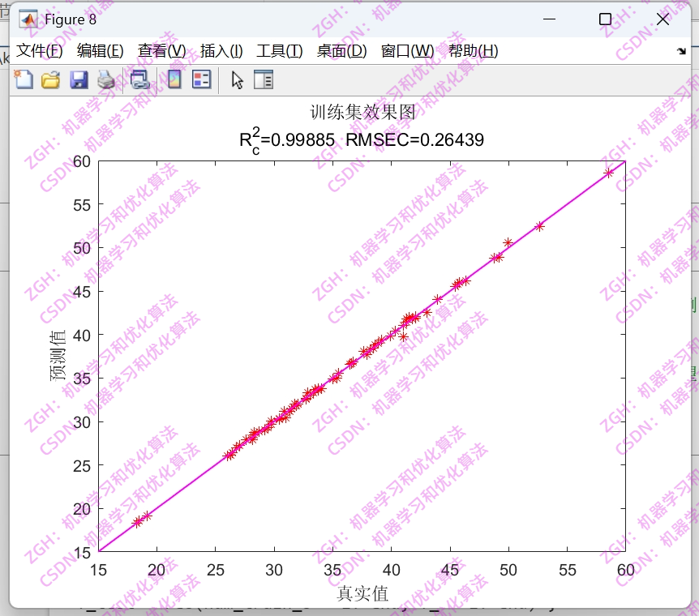Open the Plot Browser panel icon
This screenshot has height=616, width=699.
click(263, 79)
